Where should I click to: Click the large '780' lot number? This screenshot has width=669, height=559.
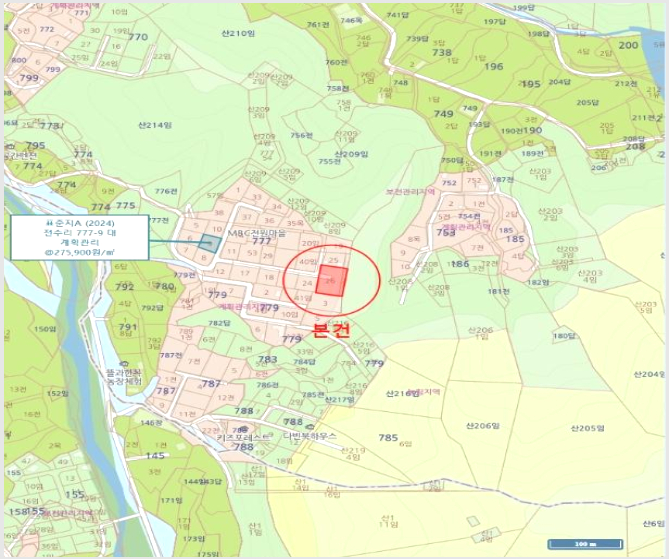coord(164,286)
